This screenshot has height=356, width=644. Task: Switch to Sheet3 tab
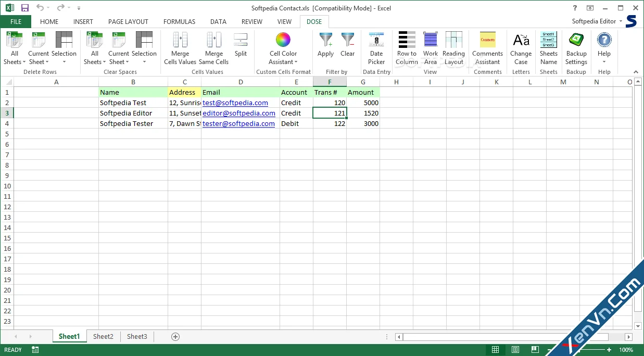[x=137, y=336]
